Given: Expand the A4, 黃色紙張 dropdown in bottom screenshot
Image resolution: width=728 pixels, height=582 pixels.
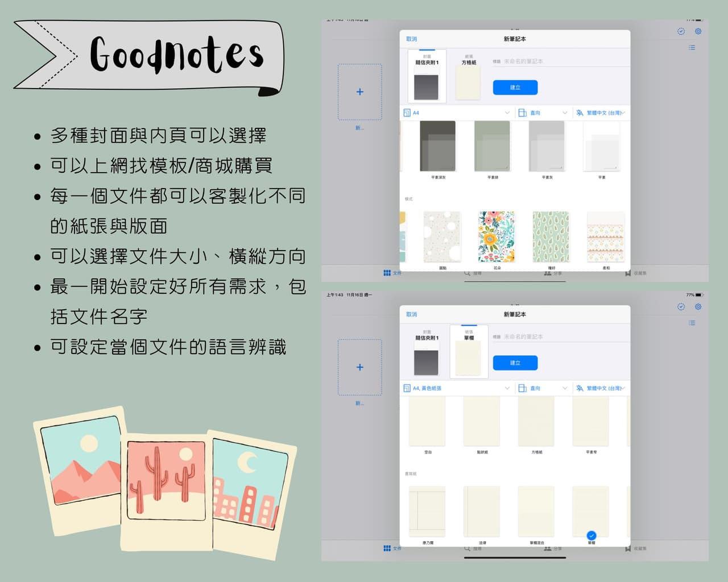Looking at the screenshot, I should [x=456, y=388].
